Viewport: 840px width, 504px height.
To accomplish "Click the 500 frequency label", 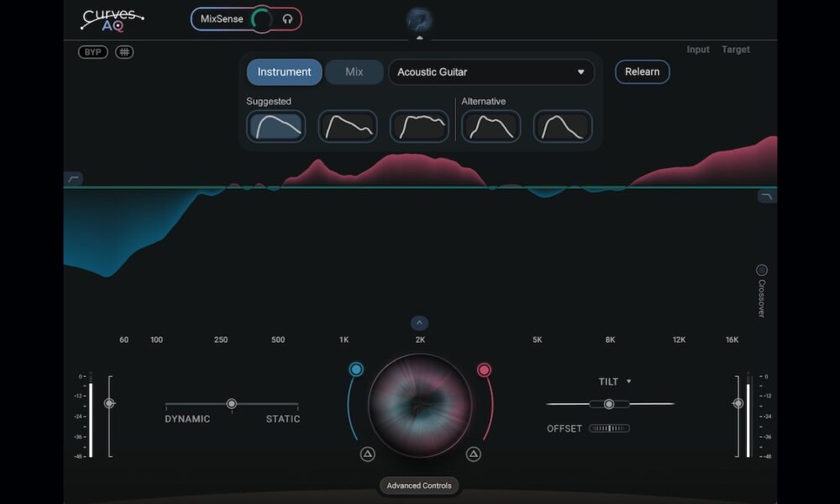I will pos(278,339).
